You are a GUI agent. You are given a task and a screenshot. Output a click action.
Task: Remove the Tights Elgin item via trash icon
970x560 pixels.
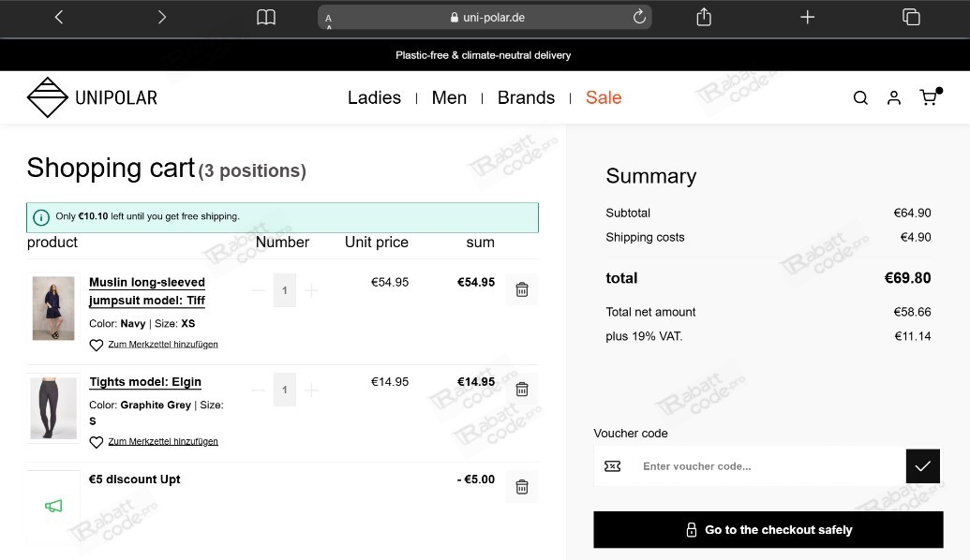521,389
